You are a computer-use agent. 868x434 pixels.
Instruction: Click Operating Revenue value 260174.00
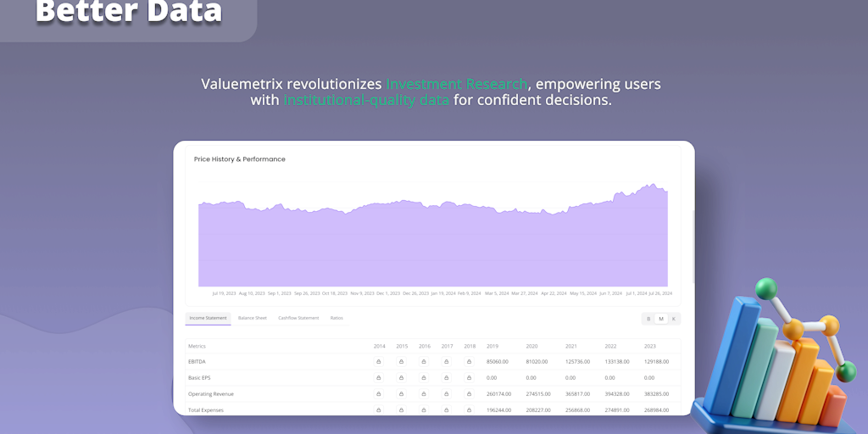(499, 394)
